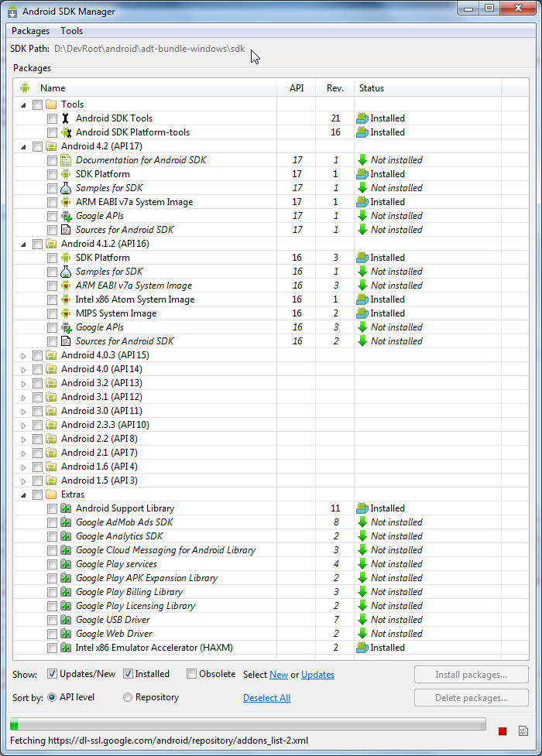Check the Android SDK Tools checkbox
Image resolution: width=542 pixels, height=756 pixels.
tap(52, 118)
